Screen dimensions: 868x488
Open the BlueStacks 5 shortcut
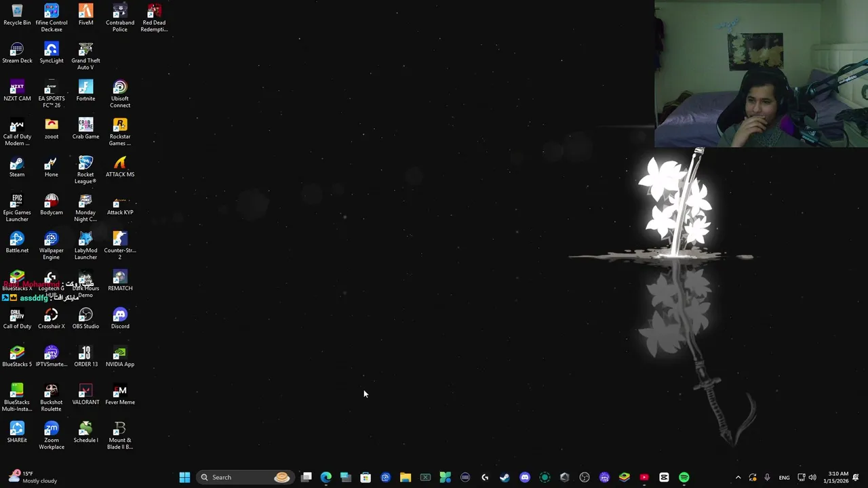(x=17, y=357)
